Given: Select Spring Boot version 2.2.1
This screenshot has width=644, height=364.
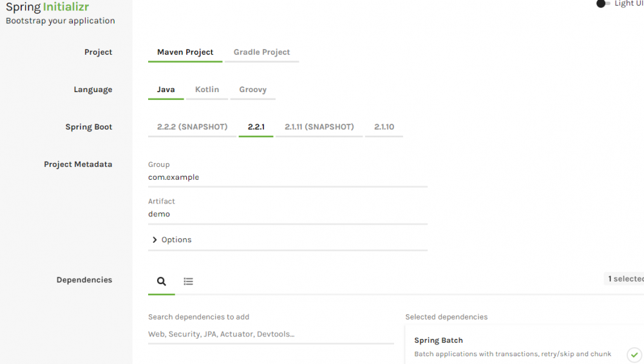Looking at the screenshot, I should (x=256, y=127).
